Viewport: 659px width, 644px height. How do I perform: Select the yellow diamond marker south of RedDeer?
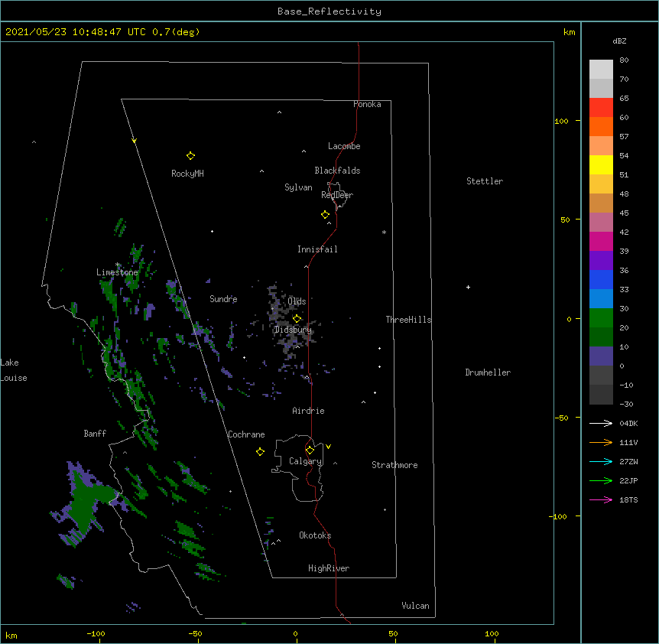pyautogui.click(x=326, y=215)
